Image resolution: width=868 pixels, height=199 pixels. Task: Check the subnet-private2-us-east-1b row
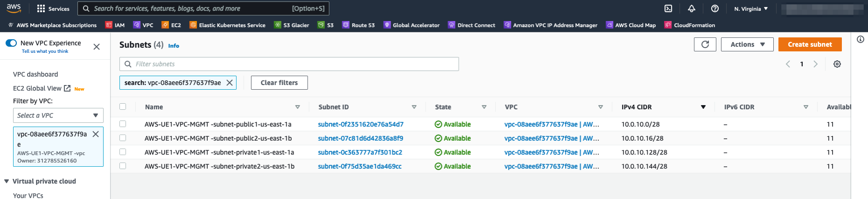[123, 166]
